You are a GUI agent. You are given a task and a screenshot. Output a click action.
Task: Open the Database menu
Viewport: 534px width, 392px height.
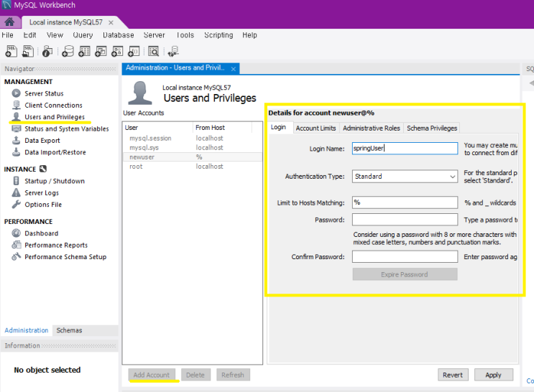118,35
